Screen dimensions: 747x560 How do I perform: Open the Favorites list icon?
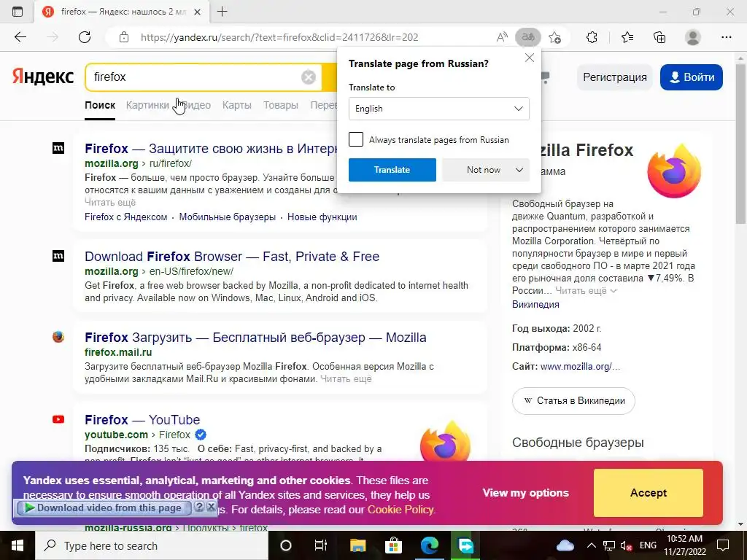click(x=627, y=37)
